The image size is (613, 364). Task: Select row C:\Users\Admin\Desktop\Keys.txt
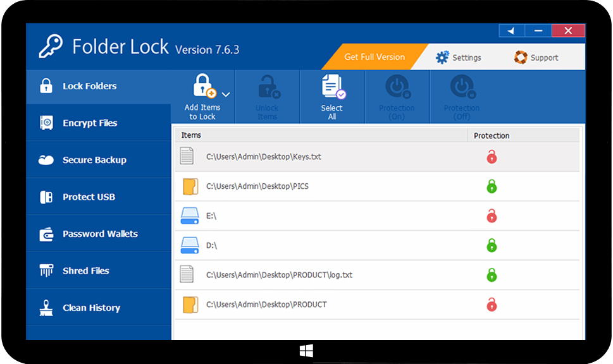377,157
